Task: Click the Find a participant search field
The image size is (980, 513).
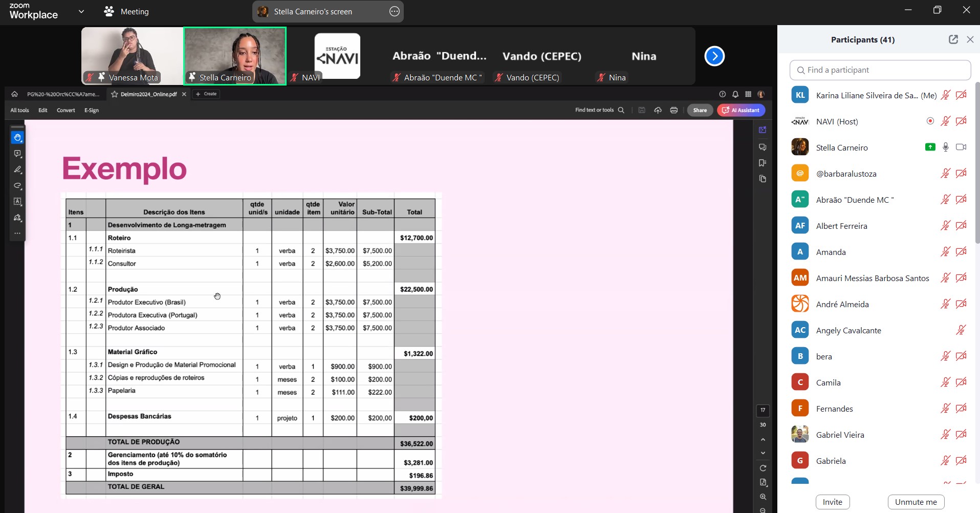Action: [880, 70]
